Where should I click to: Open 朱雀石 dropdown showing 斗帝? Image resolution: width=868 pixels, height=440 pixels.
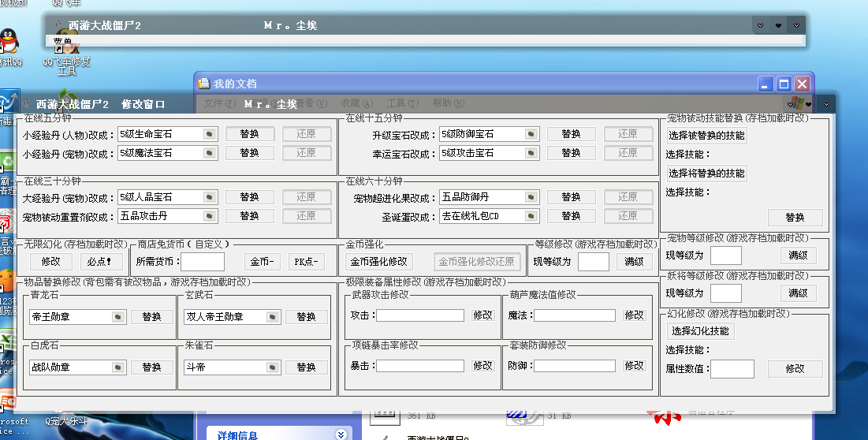coord(272,367)
